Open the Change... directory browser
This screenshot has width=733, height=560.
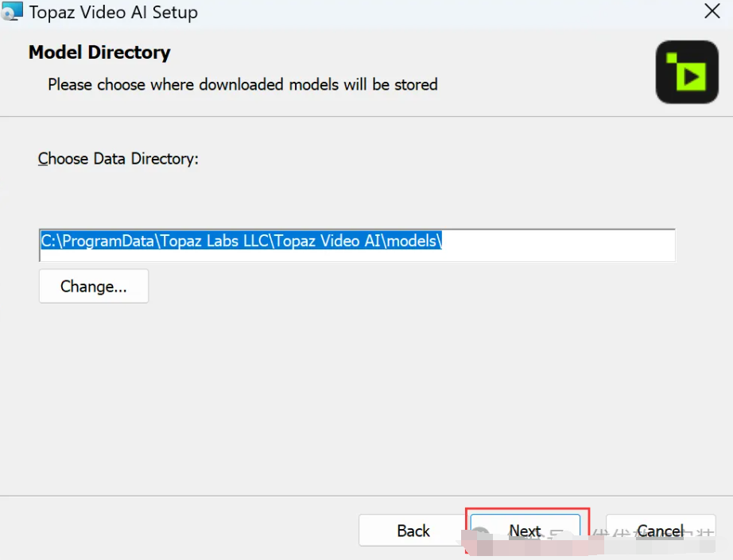(x=93, y=287)
